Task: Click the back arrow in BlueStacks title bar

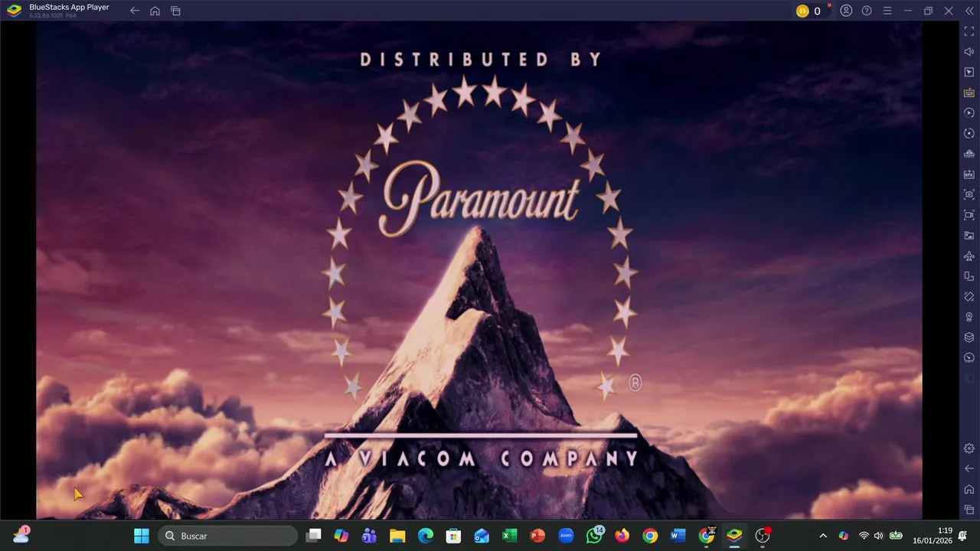Action: pos(135,11)
